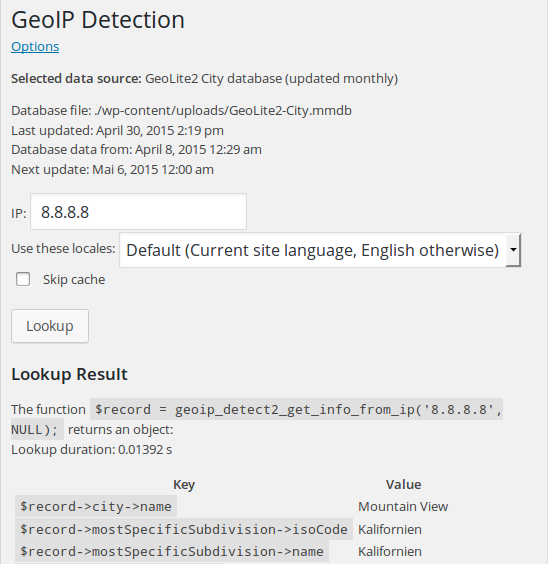548x564 pixels.
Task: Click the Lookup button
Action: tap(50, 326)
